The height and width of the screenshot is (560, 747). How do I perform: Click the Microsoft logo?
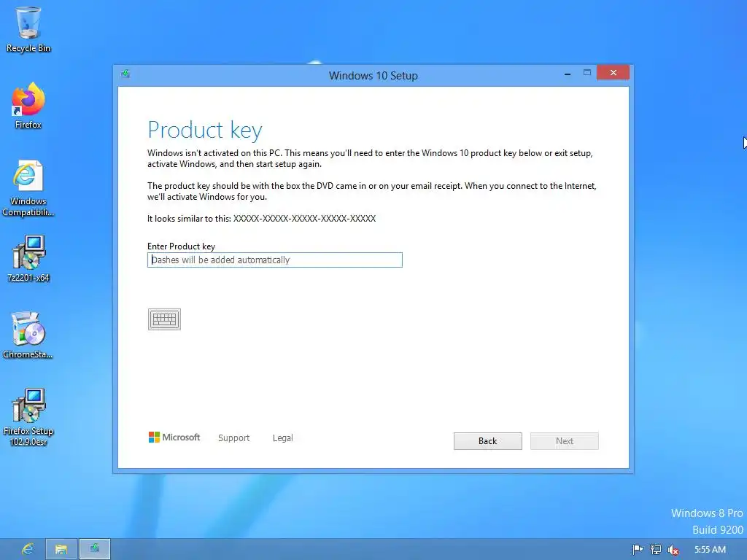coord(174,437)
